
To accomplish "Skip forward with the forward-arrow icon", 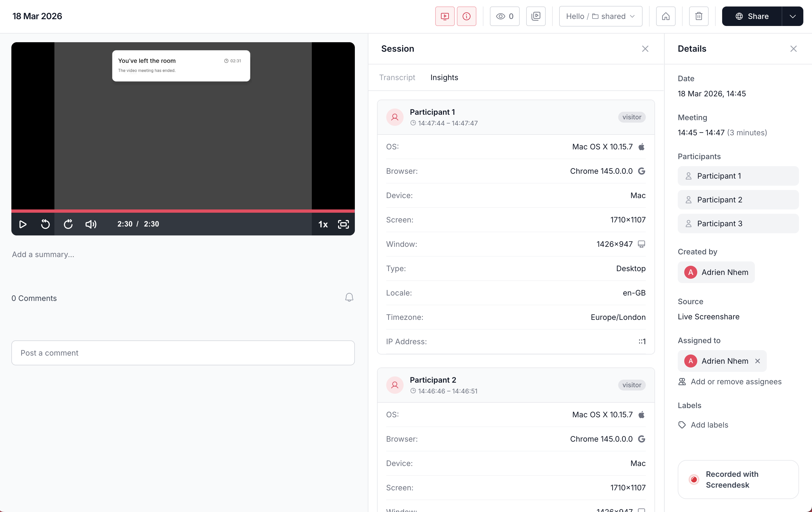I will coord(68,224).
